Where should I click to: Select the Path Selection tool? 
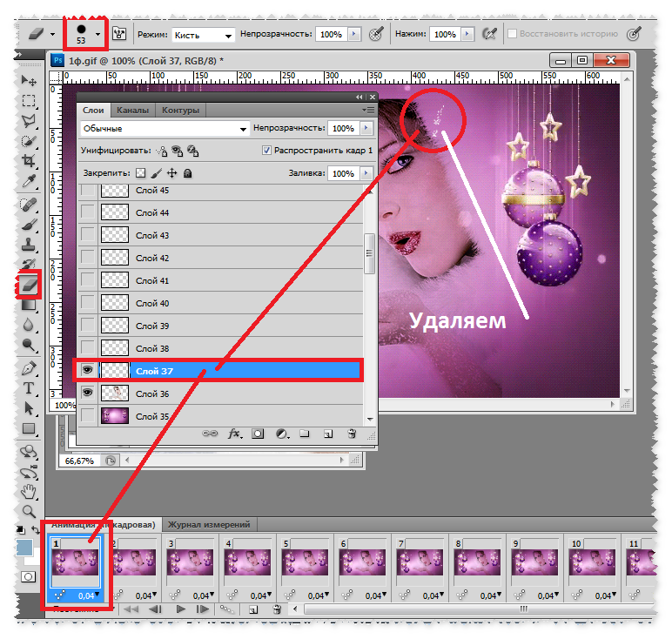tap(29, 408)
